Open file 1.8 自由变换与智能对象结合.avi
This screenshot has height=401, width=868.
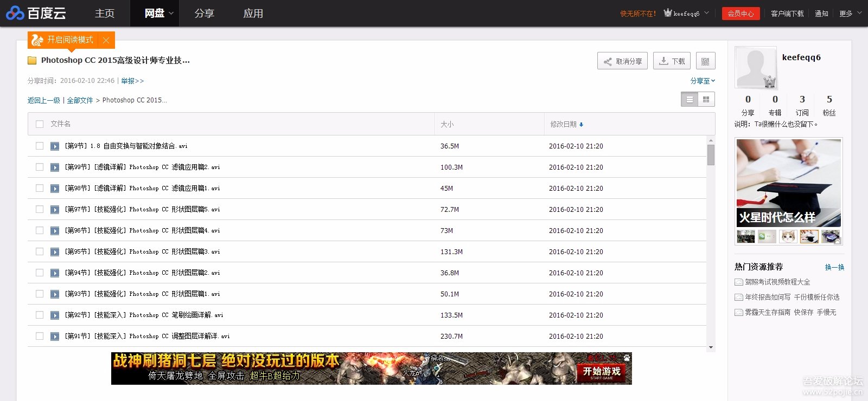[x=126, y=146]
